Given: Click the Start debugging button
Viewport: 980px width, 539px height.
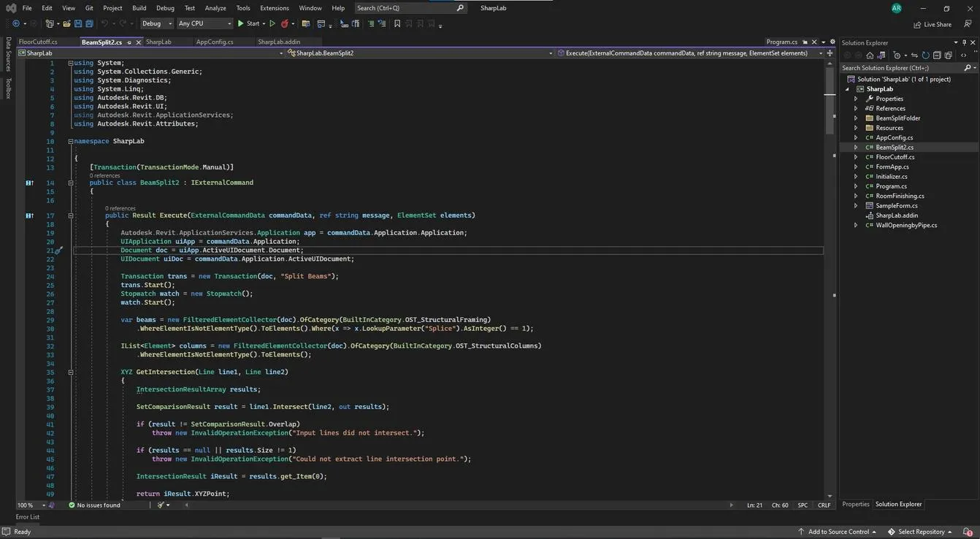Looking at the screenshot, I should point(249,23).
